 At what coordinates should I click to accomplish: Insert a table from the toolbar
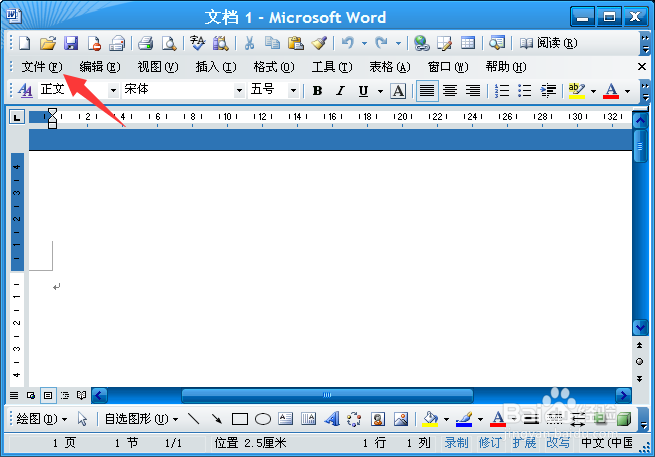tap(468, 43)
